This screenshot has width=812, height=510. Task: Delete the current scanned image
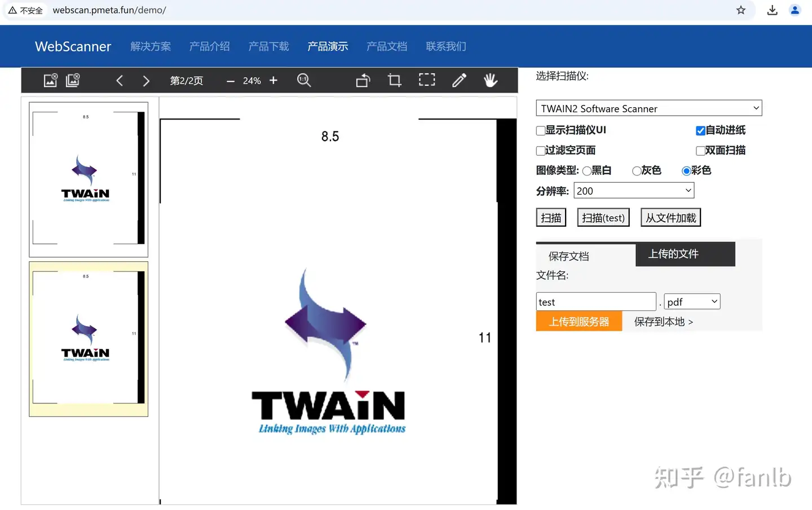(x=50, y=80)
